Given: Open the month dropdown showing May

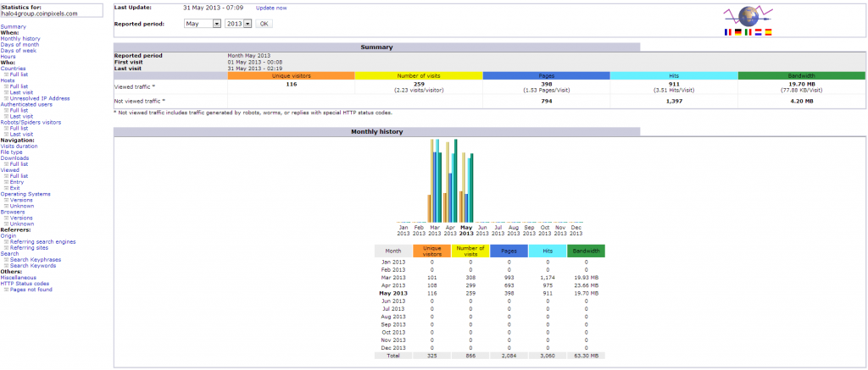Looking at the screenshot, I should pyautogui.click(x=203, y=24).
